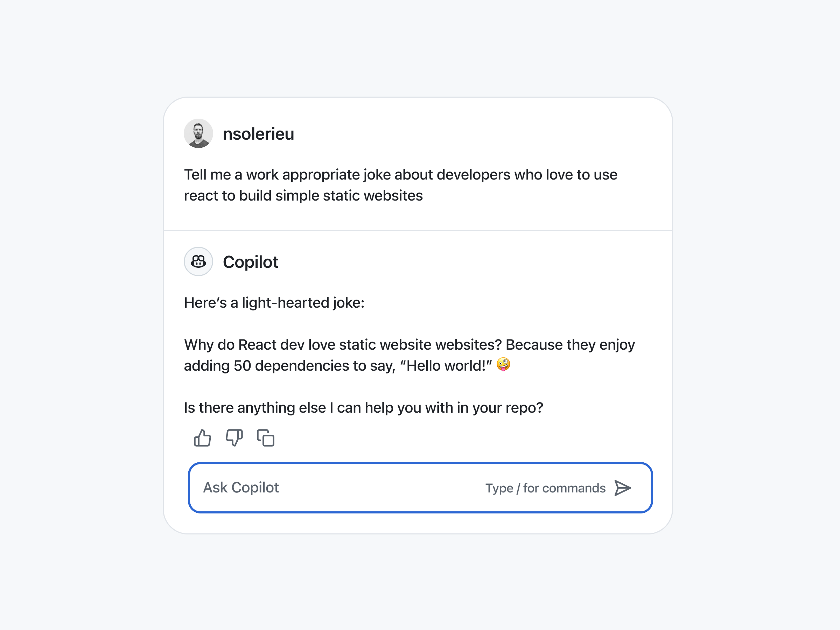Image resolution: width=840 pixels, height=630 pixels.
Task: Click the Copilot avatar icon
Action: (198, 262)
